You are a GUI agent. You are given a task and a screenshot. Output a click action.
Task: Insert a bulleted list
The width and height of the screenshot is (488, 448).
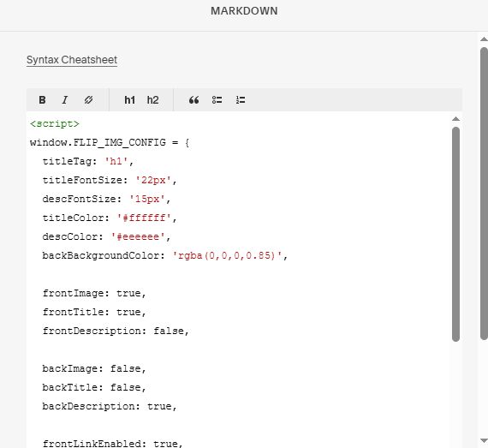point(217,100)
